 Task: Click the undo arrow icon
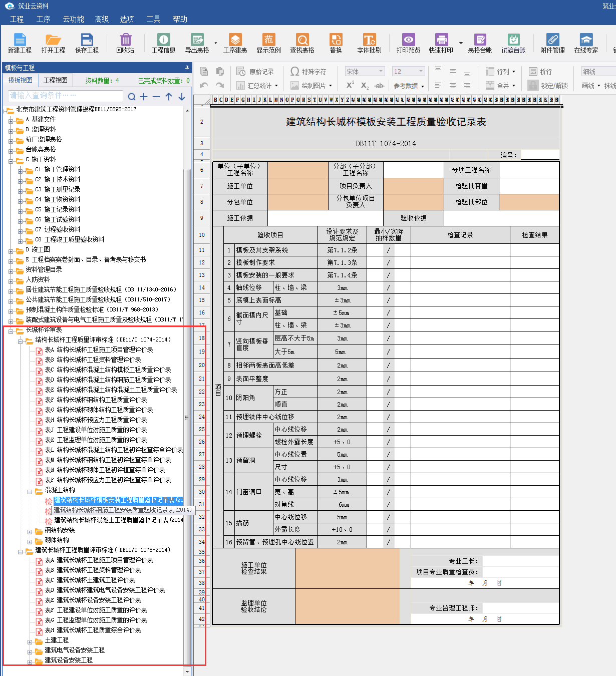pos(204,86)
